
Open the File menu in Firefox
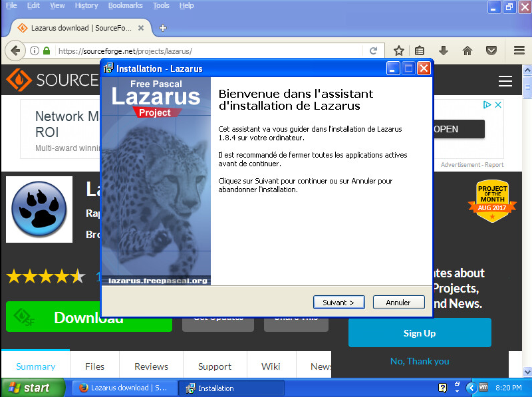click(11, 5)
